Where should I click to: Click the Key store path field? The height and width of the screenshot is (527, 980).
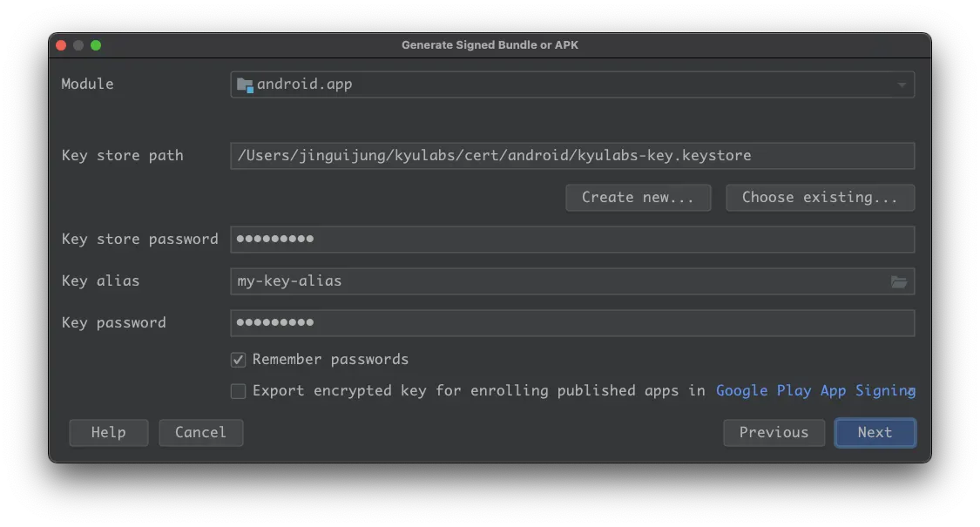[x=571, y=156]
